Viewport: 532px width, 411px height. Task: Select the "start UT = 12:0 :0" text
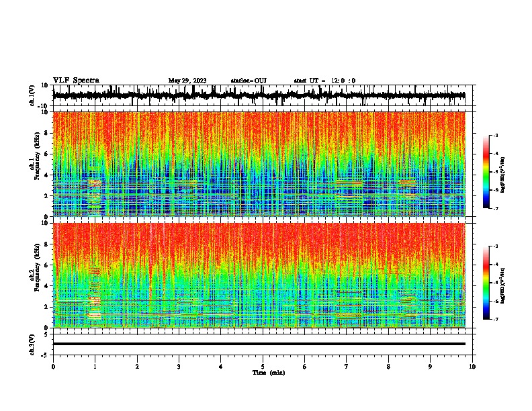pos(324,81)
